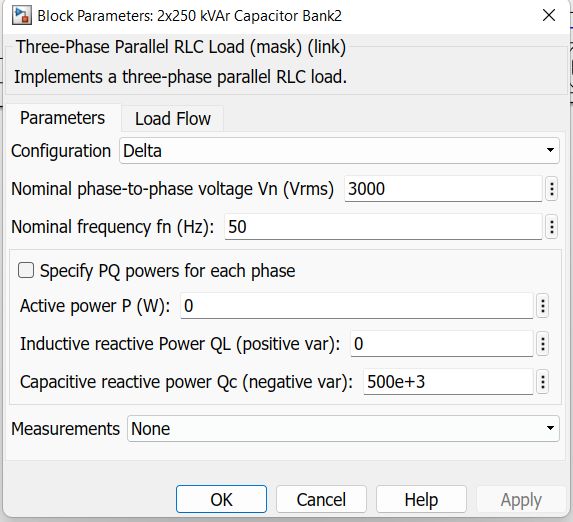This screenshot has height=522, width=573.
Task: Confirm with the OK button
Action: click(x=221, y=499)
